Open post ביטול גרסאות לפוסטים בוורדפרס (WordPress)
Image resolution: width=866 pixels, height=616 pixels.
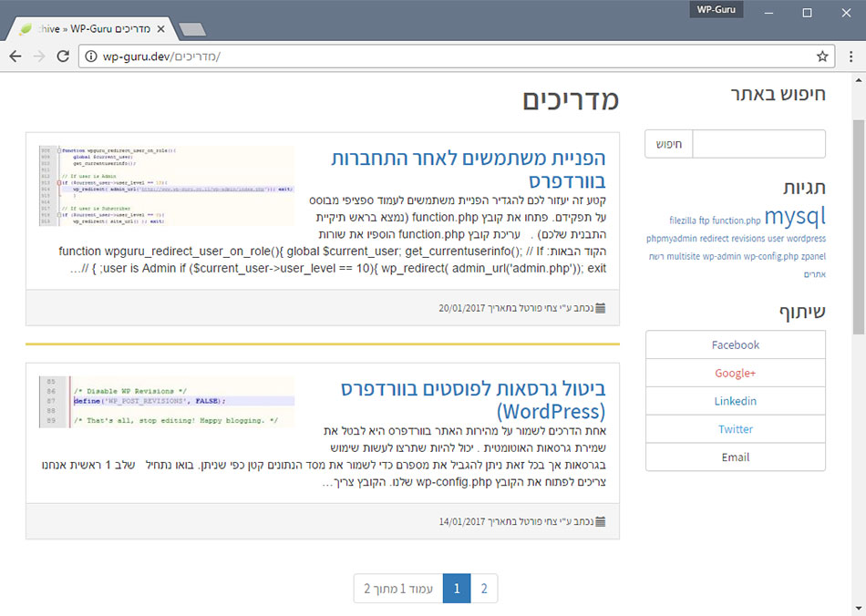pyautogui.click(x=473, y=400)
